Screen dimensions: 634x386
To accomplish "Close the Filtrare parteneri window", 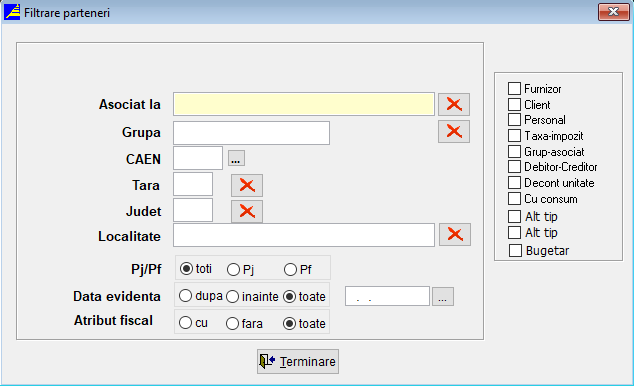I will [x=613, y=12].
